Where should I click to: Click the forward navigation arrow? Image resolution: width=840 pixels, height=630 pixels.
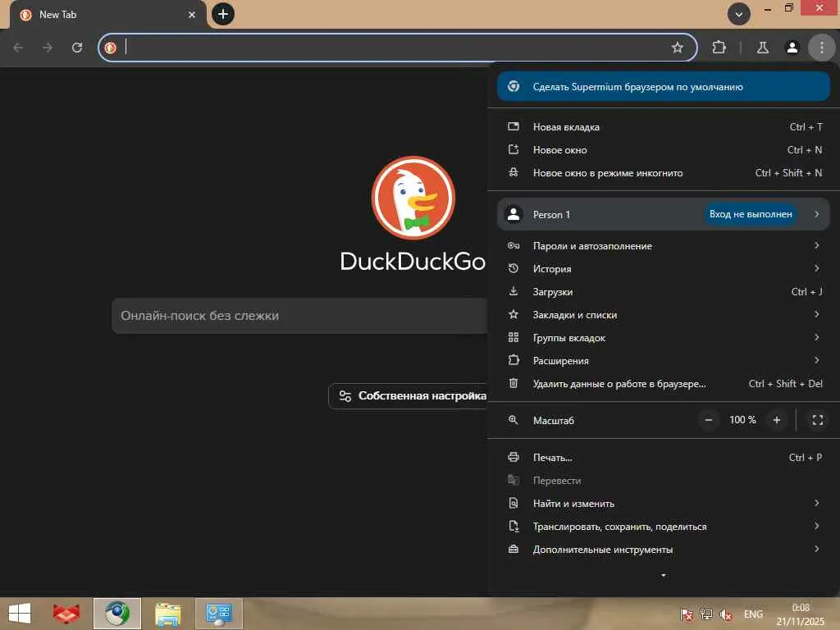coord(48,48)
